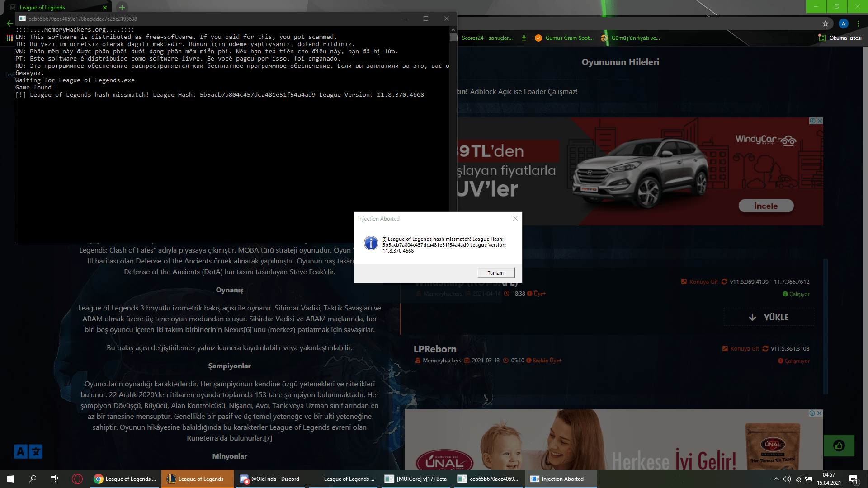Open the browser profile avatar A
Image resolution: width=868 pixels, height=488 pixels.
843,23
